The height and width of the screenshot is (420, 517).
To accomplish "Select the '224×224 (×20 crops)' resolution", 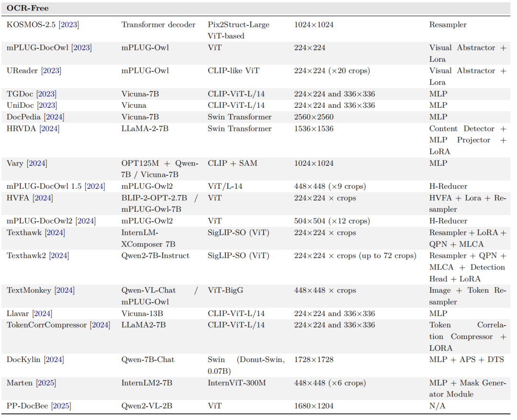I will pyautogui.click(x=332, y=71).
